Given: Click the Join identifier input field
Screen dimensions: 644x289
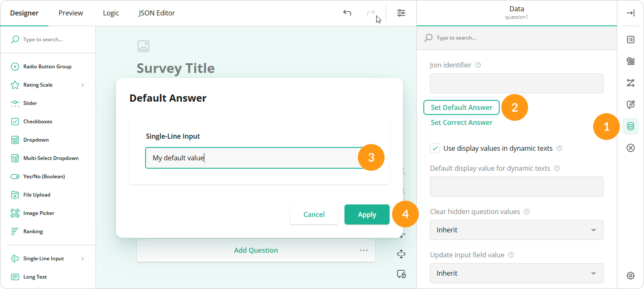Looking at the screenshot, I should pyautogui.click(x=516, y=83).
